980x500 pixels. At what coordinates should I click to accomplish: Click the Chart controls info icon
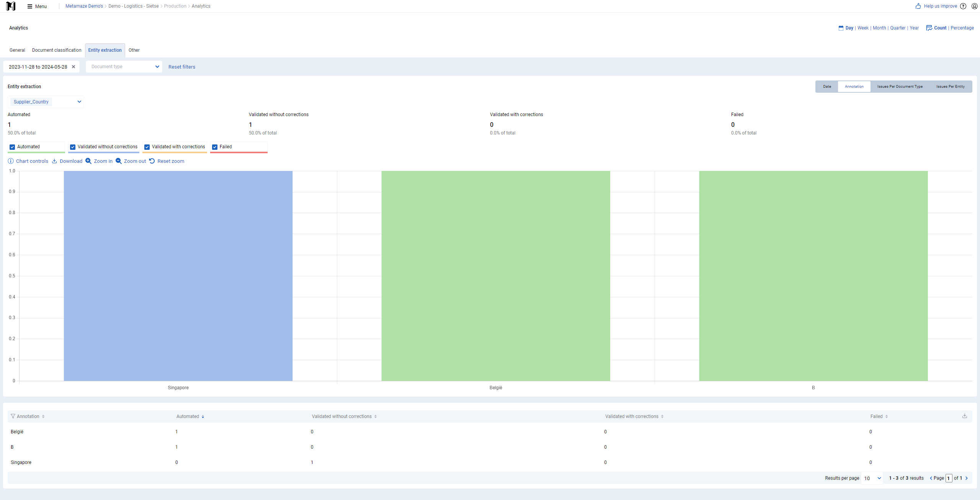pos(11,161)
